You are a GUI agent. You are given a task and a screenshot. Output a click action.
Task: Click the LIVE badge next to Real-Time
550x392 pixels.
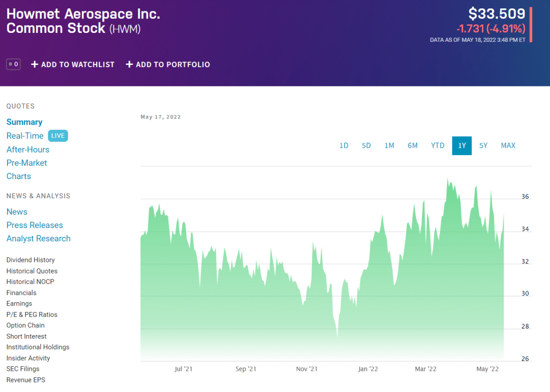(x=58, y=135)
